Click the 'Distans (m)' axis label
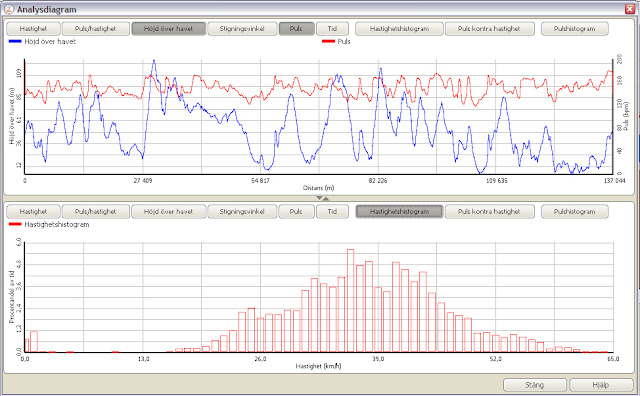Image resolution: width=640 pixels, height=396 pixels. [x=318, y=188]
